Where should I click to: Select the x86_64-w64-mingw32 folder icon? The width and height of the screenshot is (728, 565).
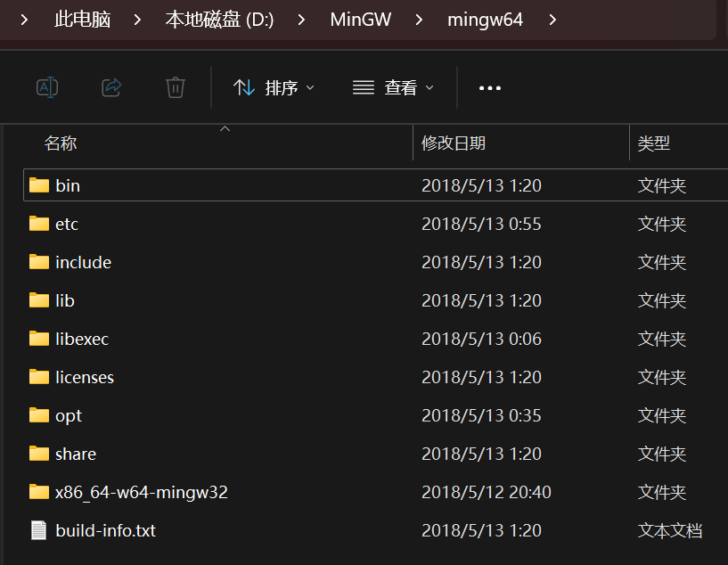[39, 492]
